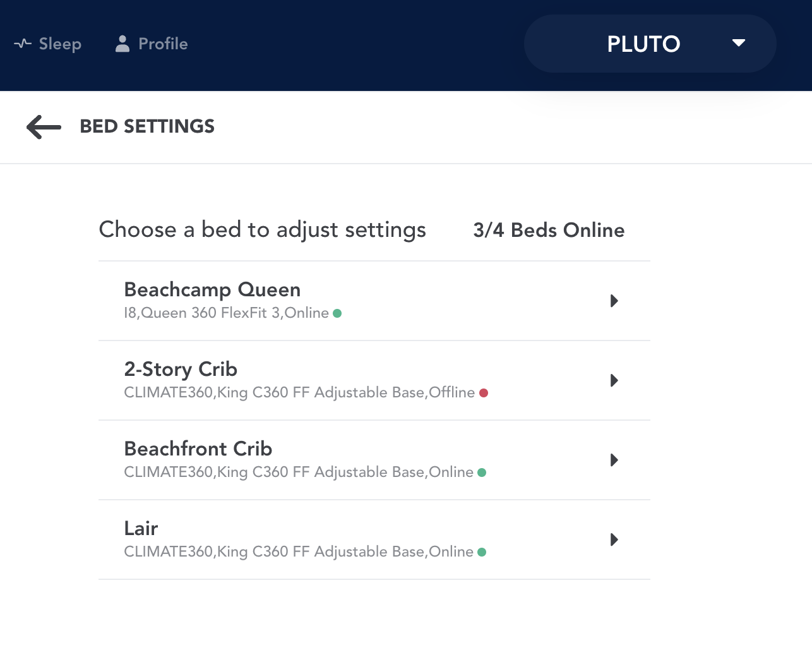Image resolution: width=812 pixels, height=657 pixels.
Task: Click the back arrow on Bed Settings
Action: (43, 126)
